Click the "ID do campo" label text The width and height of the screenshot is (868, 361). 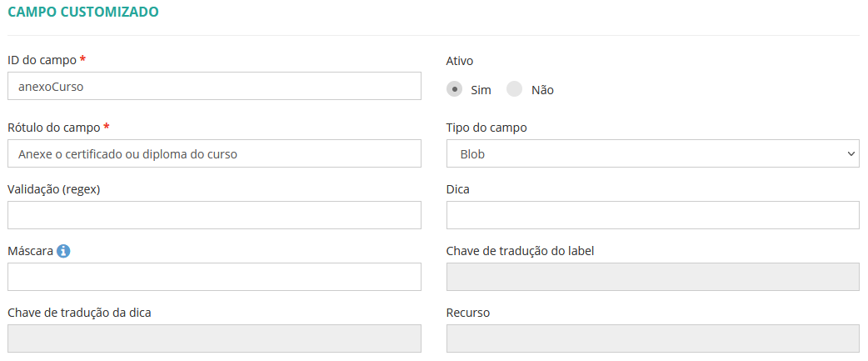[x=42, y=60]
